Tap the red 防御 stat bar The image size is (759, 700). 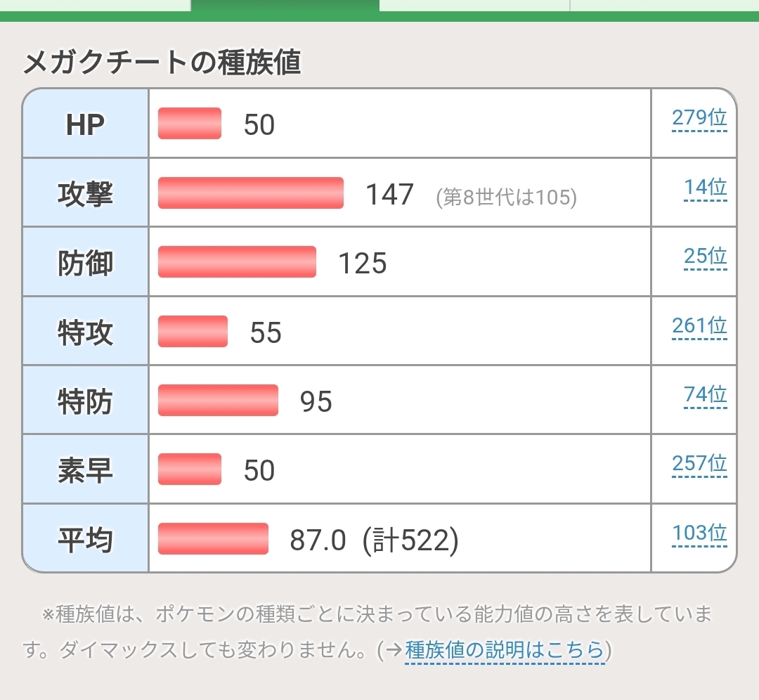pyautogui.click(x=237, y=262)
